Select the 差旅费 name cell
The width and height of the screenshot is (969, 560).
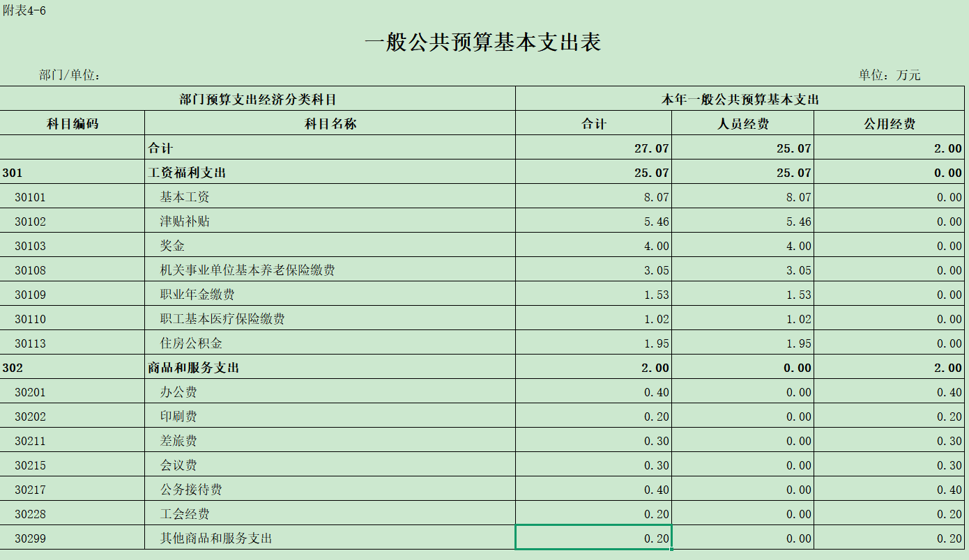[x=330, y=440]
